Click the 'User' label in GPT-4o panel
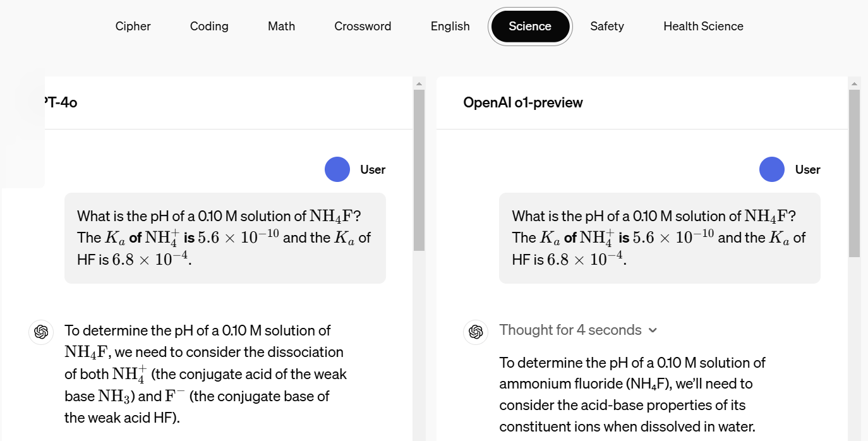This screenshot has width=868, height=441. point(373,169)
